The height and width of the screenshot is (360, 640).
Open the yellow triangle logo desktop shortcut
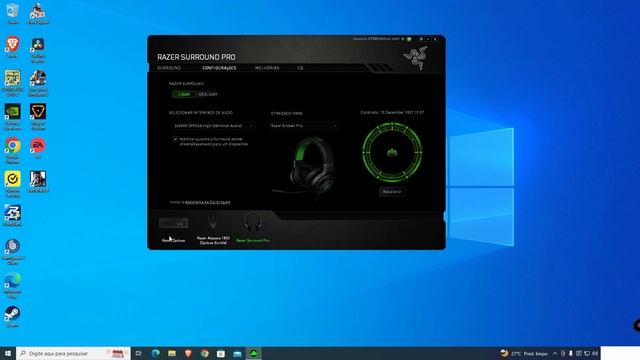click(38, 116)
